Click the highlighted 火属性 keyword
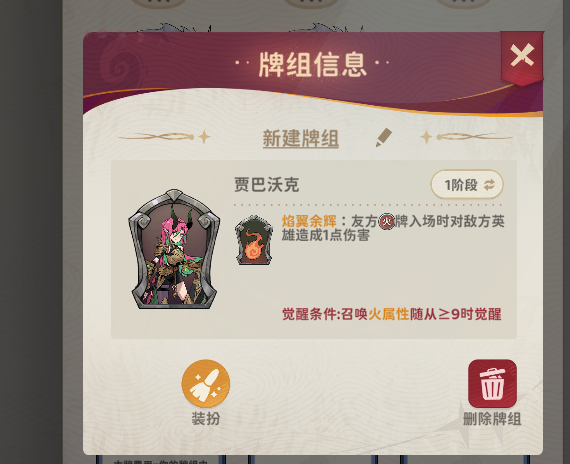The height and width of the screenshot is (464, 570). tap(389, 314)
